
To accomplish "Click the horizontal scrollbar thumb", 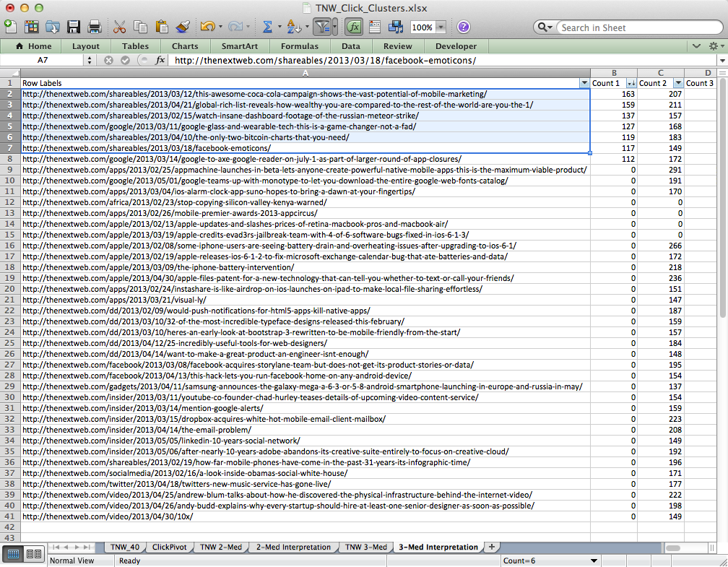I will click(673, 547).
